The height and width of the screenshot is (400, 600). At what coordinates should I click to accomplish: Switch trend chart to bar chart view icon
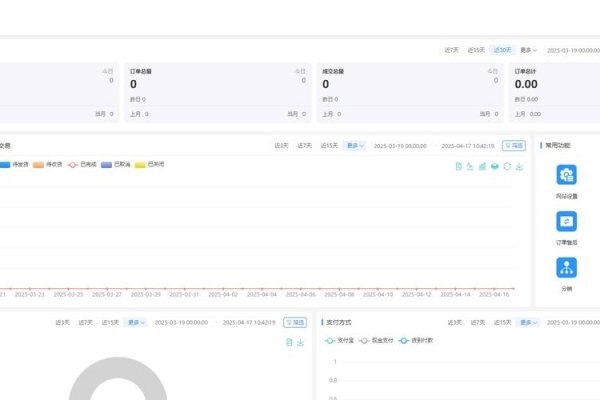pyautogui.click(x=482, y=166)
